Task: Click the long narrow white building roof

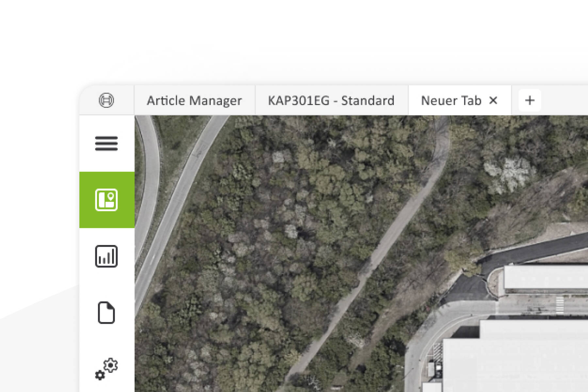Action: point(546,278)
